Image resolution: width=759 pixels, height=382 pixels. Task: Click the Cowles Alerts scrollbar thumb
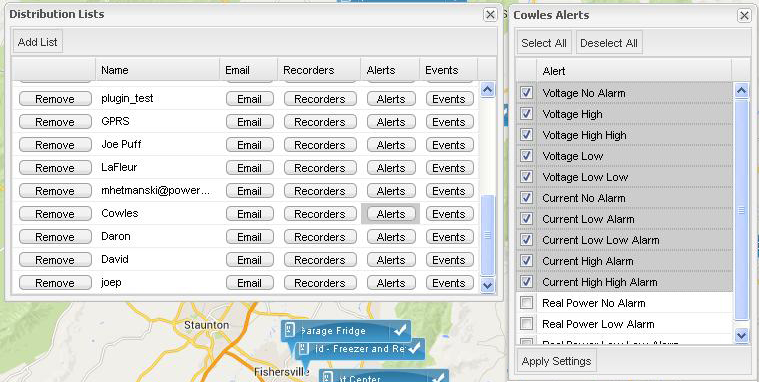pos(742,209)
